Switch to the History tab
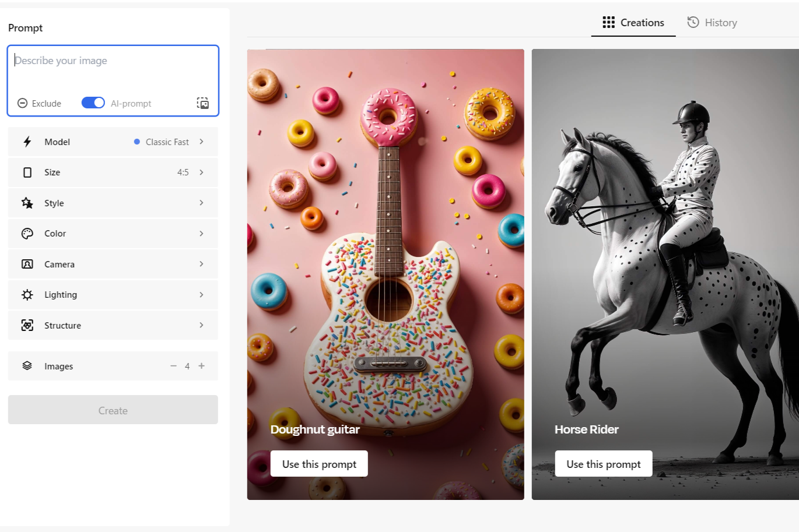 click(x=712, y=23)
